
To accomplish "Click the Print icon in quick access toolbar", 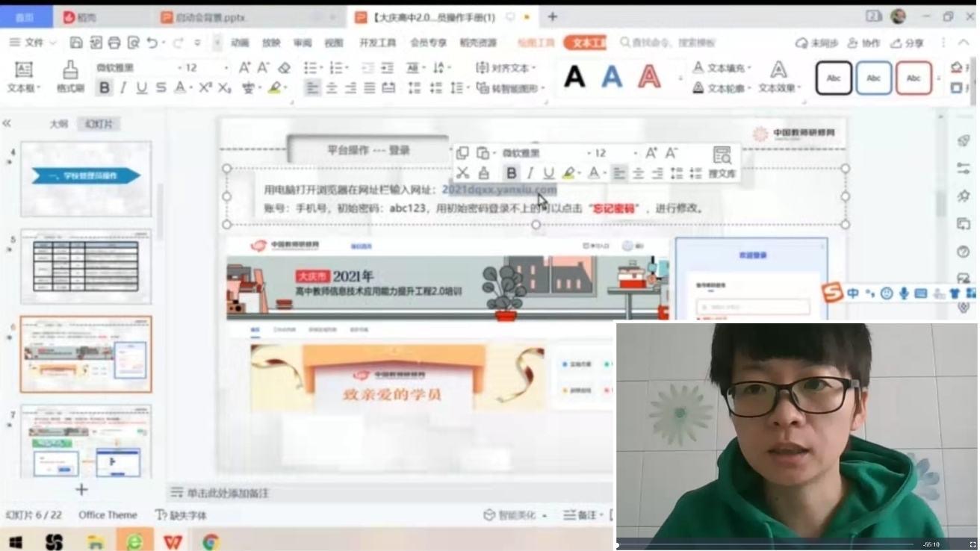I will pyautogui.click(x=114, y=43).
